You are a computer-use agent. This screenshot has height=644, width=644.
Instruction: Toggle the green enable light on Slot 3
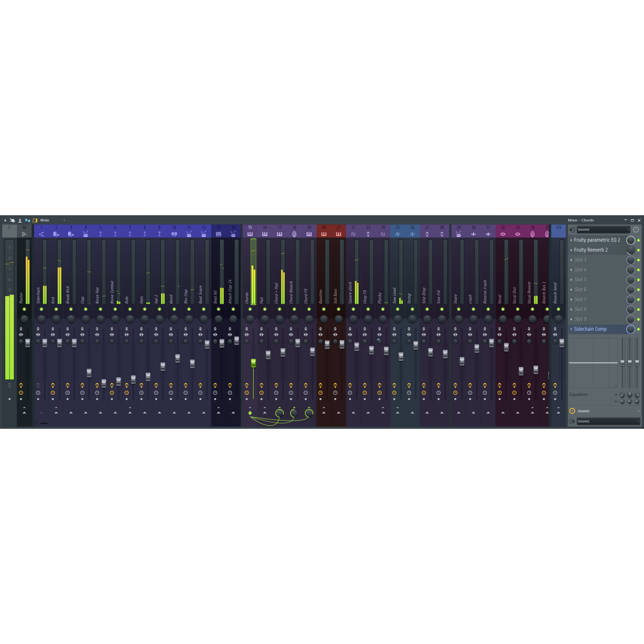[x=638, y=259]
